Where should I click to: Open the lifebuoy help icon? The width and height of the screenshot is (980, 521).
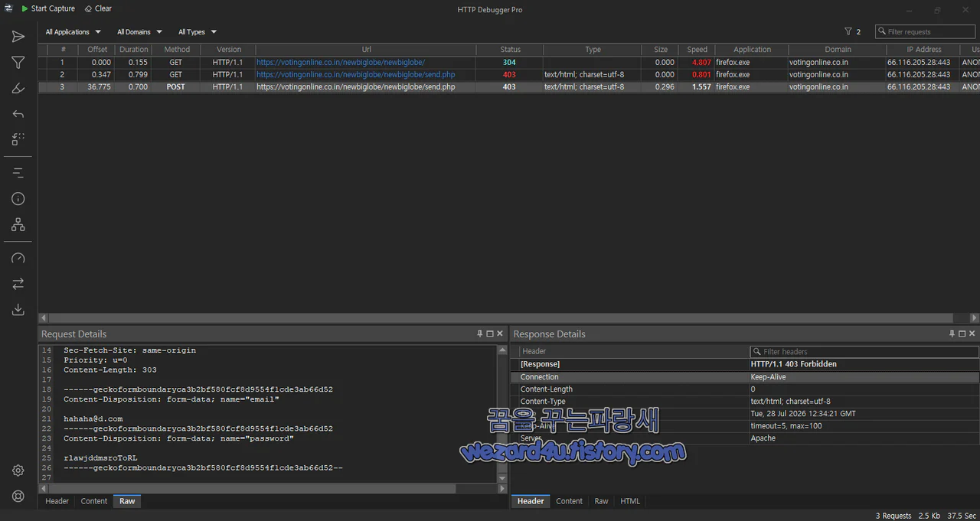point(18,497)
